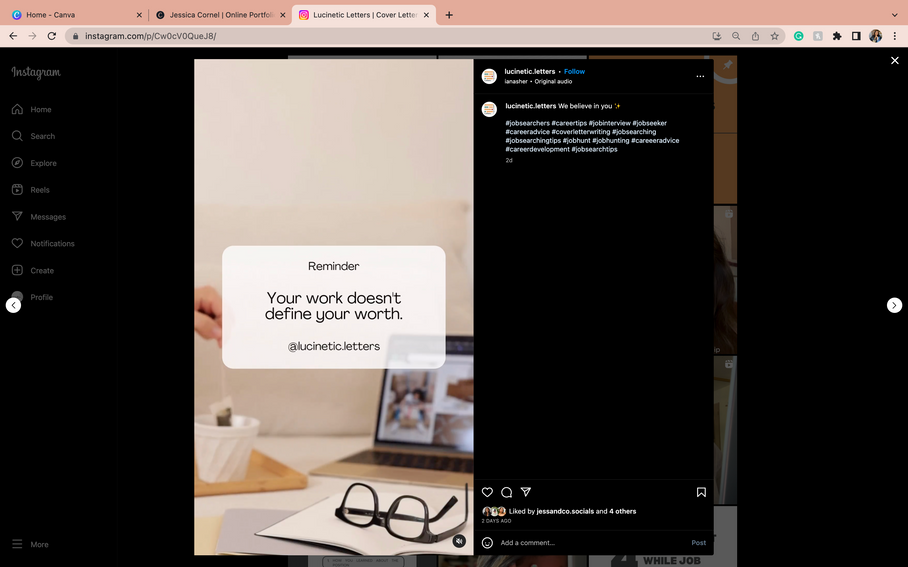
Task: Open lucinetic.letters username in post header
Action: pos(530,72)
